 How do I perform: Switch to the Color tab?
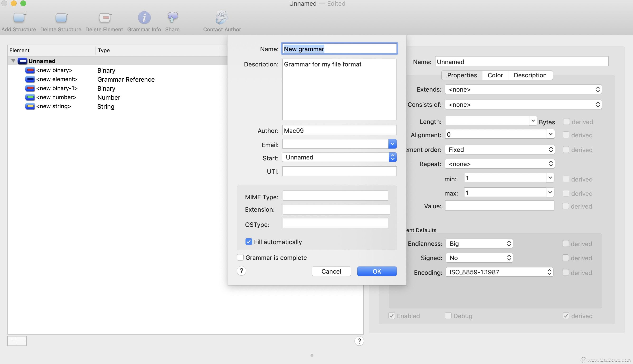(x=495, y=75)
